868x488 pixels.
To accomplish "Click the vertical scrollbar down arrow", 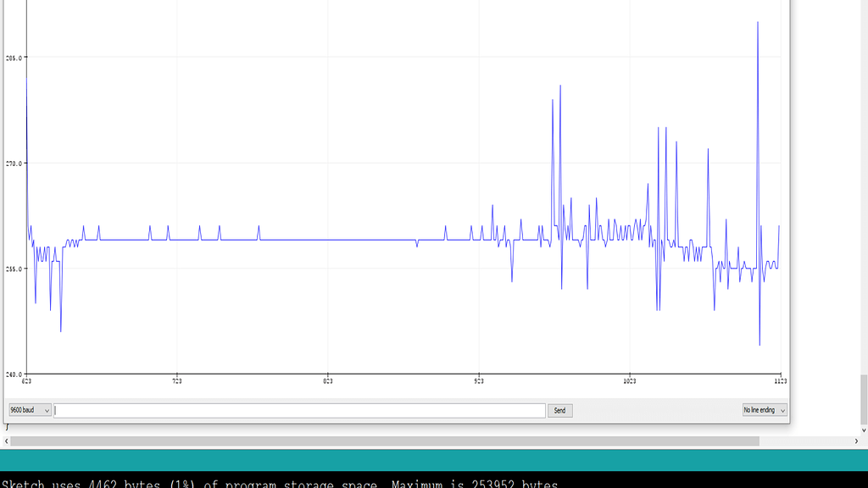I will tap(863, 430).
